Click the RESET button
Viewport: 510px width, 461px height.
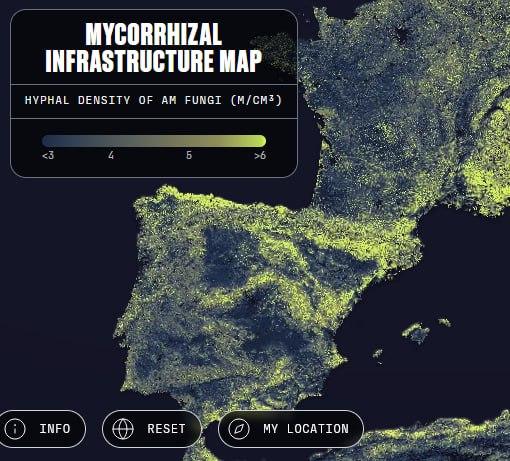click(x=152, y=429)
